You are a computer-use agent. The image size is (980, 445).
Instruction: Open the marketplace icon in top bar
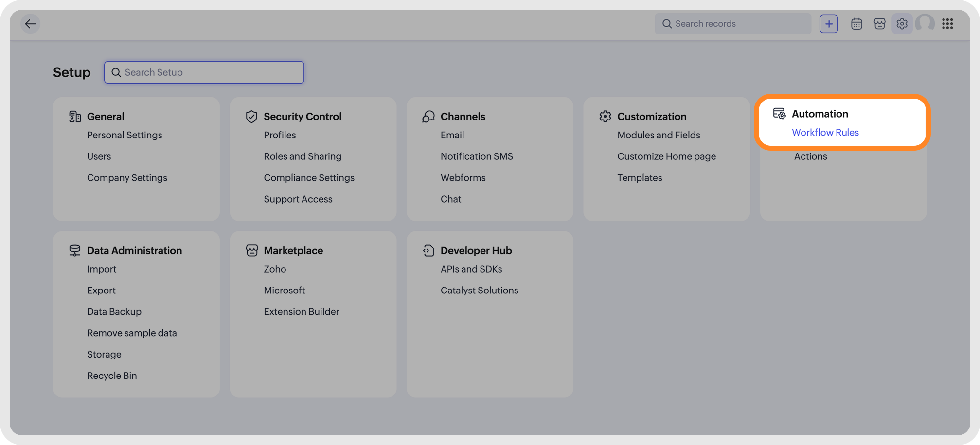[879, 24]
